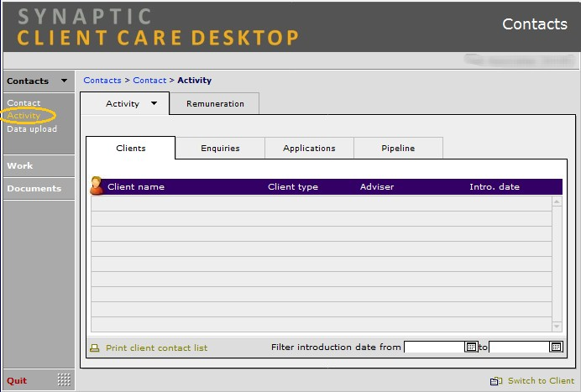
Task: Click the introduction date from field
Action: 434,347
